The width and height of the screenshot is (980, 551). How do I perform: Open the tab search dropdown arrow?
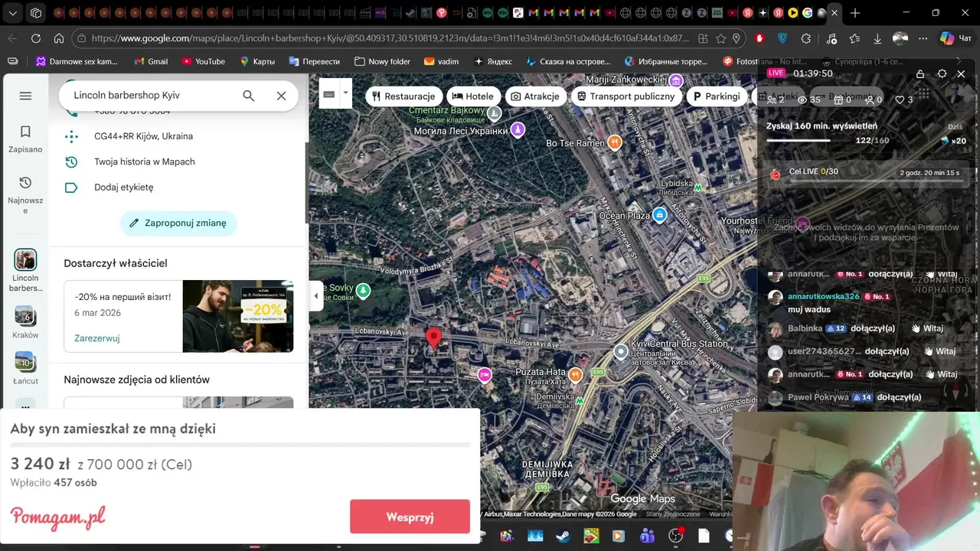coord(13,13)
